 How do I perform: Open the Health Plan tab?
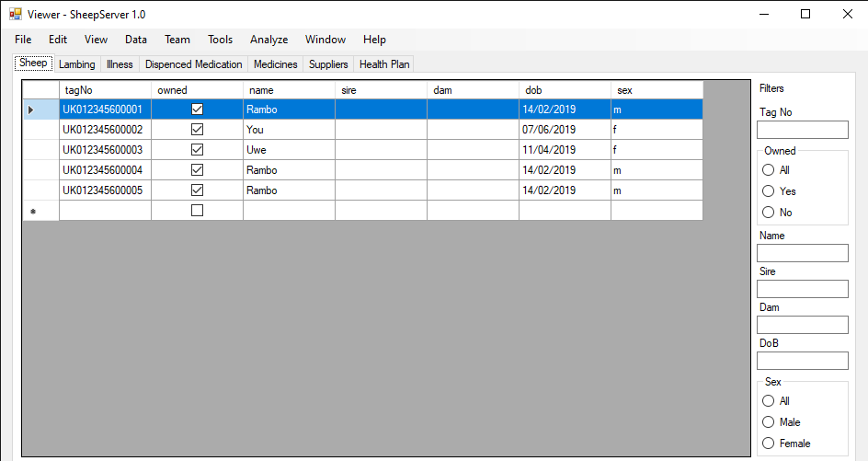tap(384, 64)
